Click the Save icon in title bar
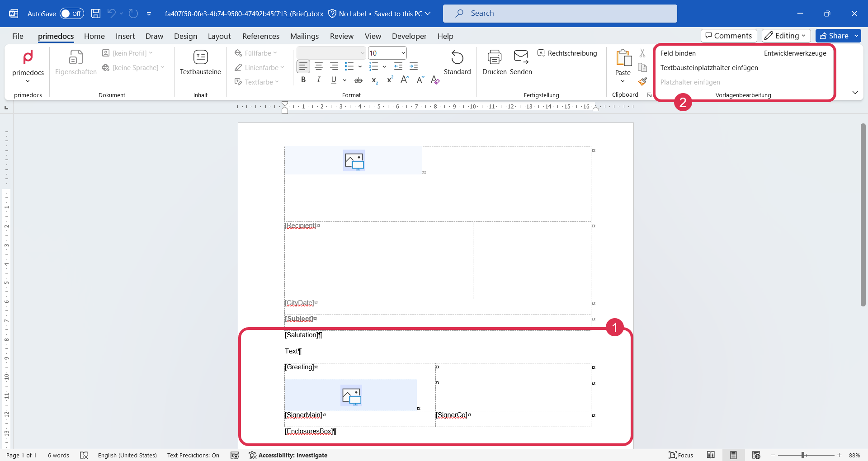Screen dimensions: 868x461 click(96, 14)
